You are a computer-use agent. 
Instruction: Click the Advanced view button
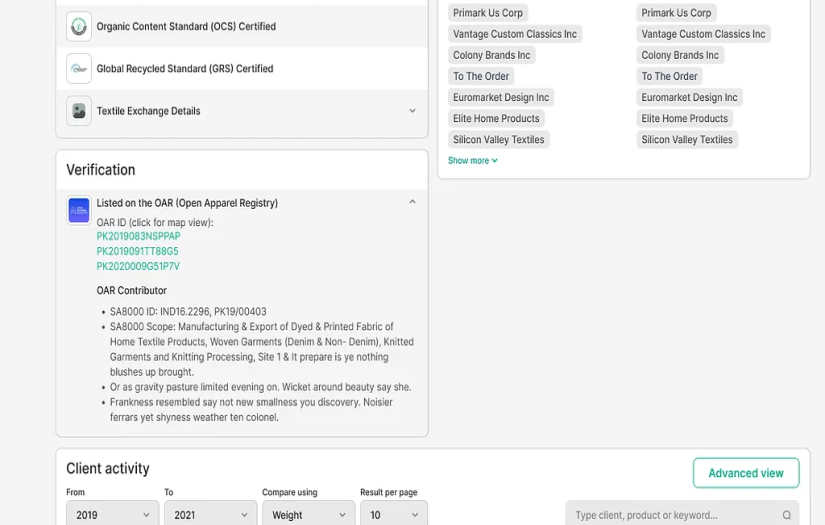[x=746, y=473]
